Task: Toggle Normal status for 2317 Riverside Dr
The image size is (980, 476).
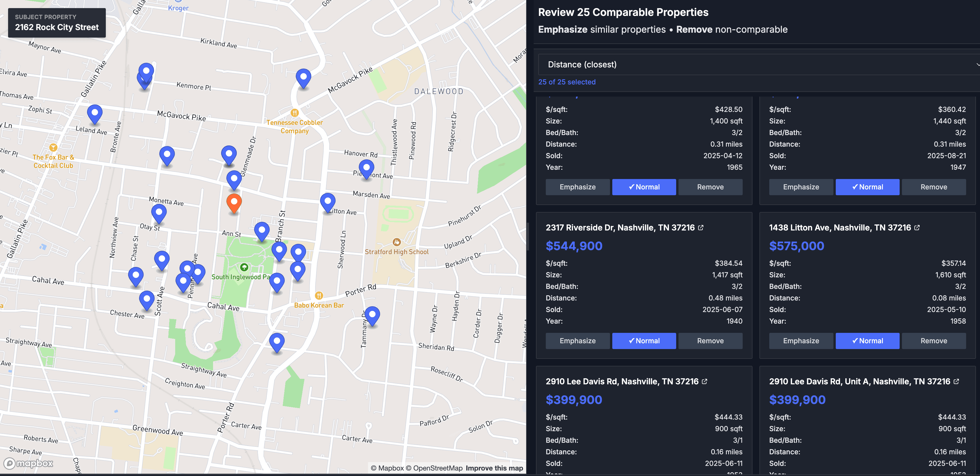Action: tap(644, 341)
